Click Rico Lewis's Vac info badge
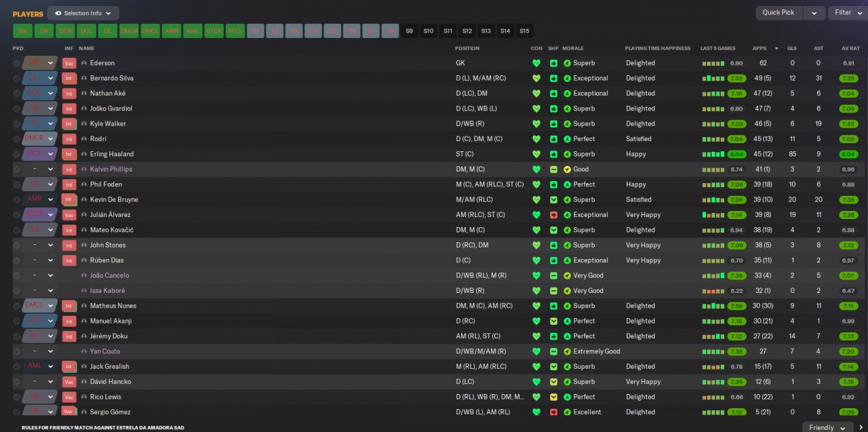Image resolution: width=868 pixels, height=432 pixels. [68, 397]
